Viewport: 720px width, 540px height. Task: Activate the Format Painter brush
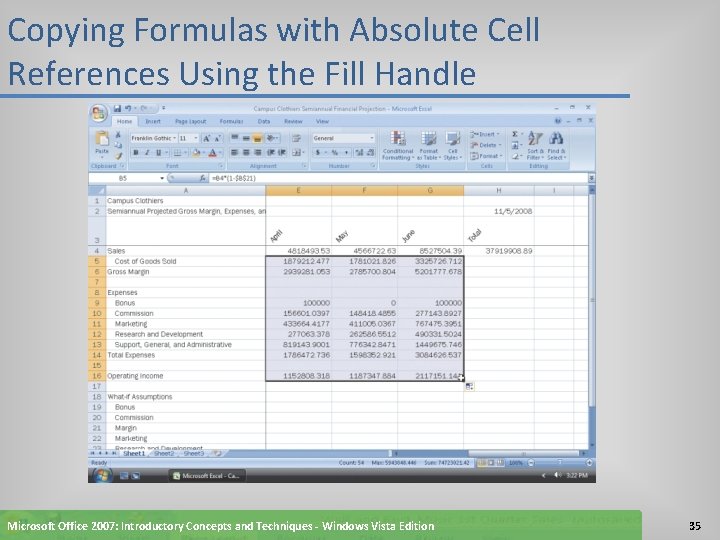coord(118,156)
